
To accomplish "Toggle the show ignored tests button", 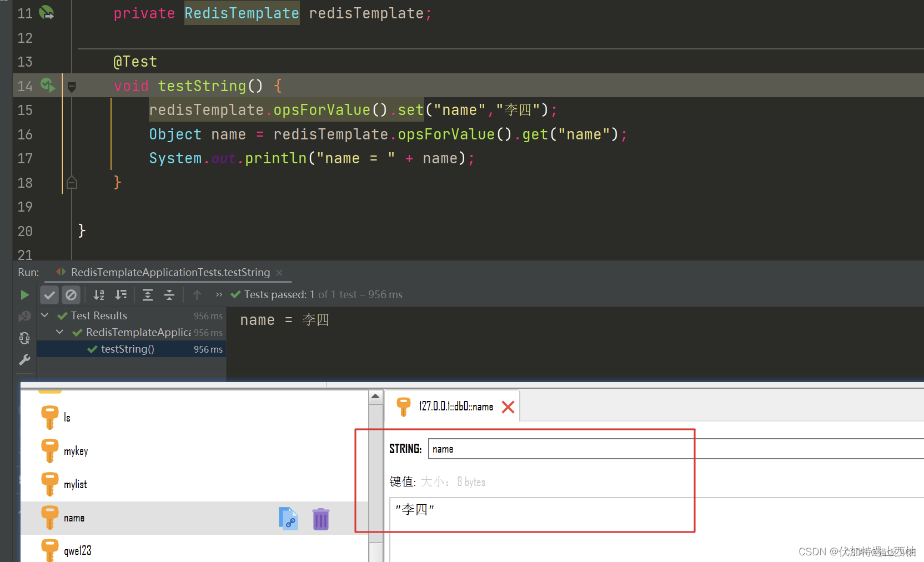I will coord(71,295).
